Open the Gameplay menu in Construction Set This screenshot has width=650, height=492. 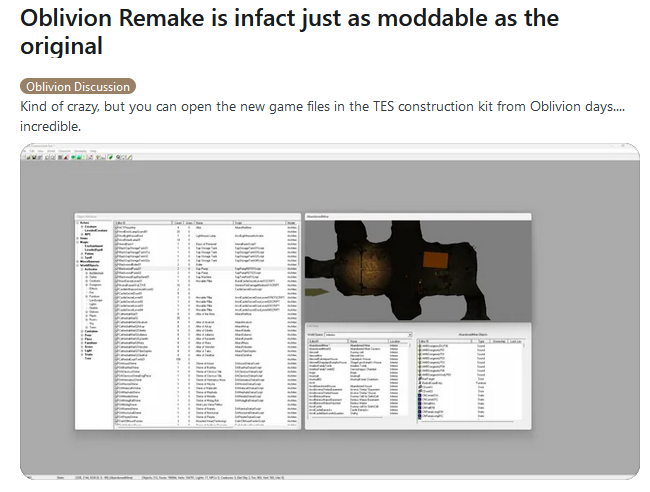pos(80,151)
